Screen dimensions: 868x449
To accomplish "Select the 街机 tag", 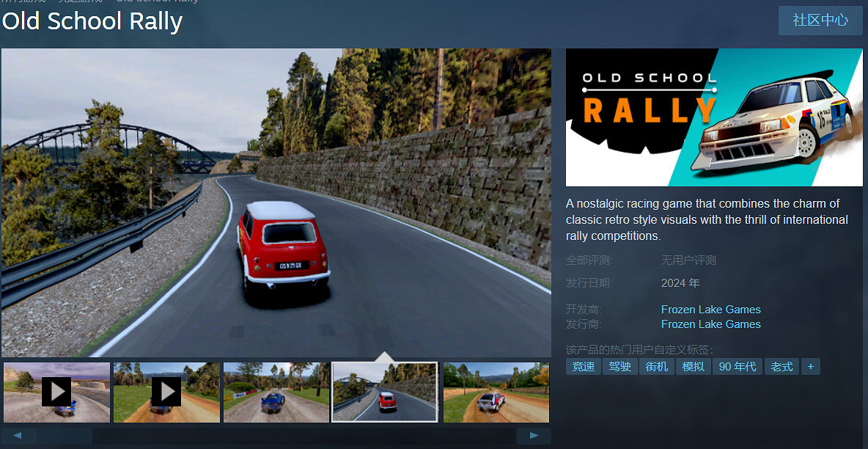I will click(657, 366).
